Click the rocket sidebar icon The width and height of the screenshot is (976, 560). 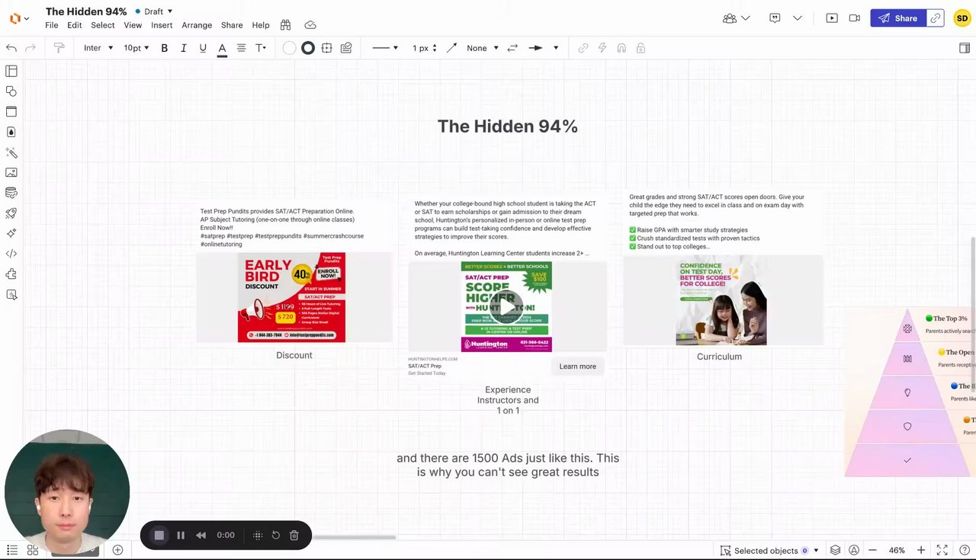[11, 213]
